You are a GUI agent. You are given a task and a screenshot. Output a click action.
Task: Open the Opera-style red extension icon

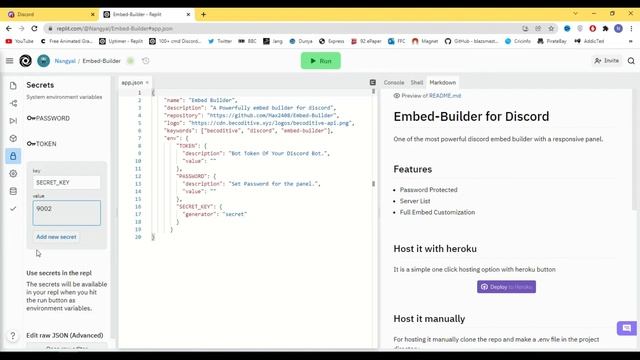tap(593, 28)
